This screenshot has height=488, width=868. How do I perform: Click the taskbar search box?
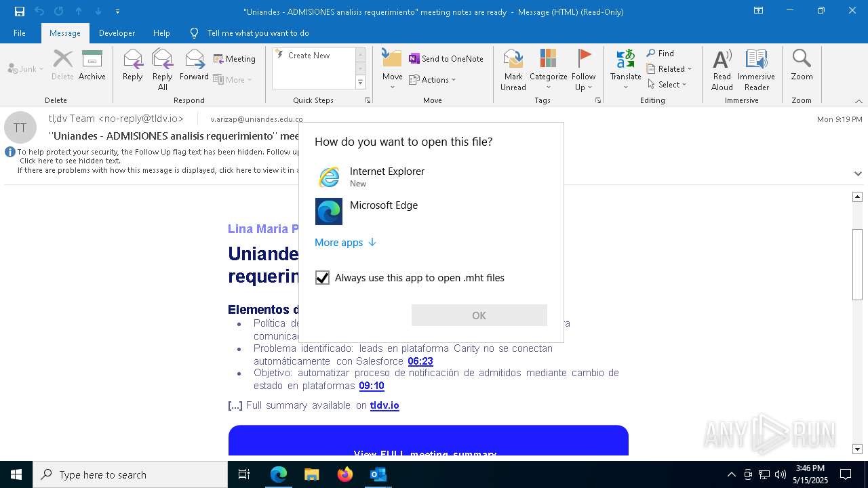(130, 474)
